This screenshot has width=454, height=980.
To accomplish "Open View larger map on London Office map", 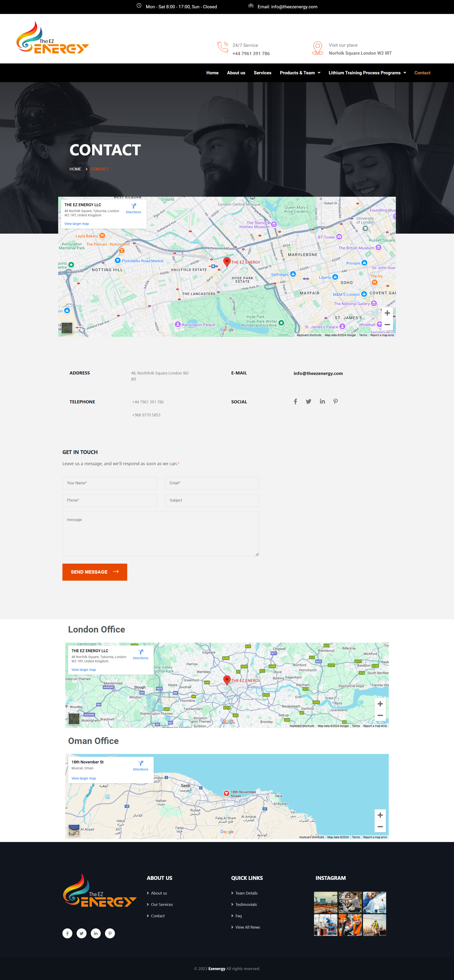I will 83,670.
